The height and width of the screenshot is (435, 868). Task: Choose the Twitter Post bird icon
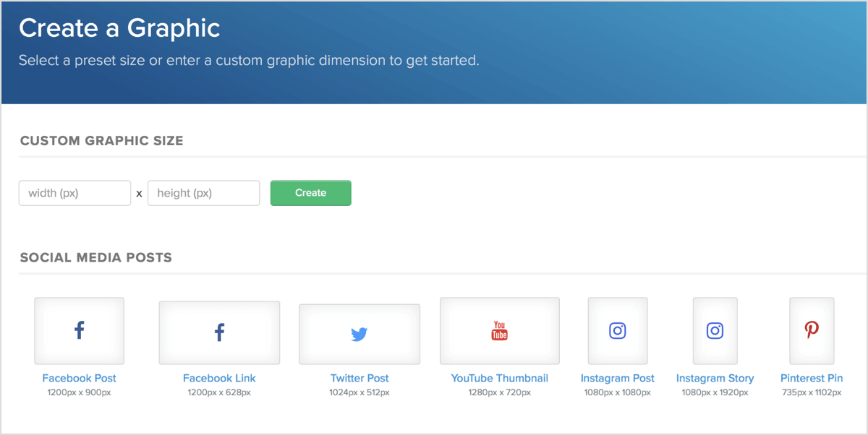(359, 334)
